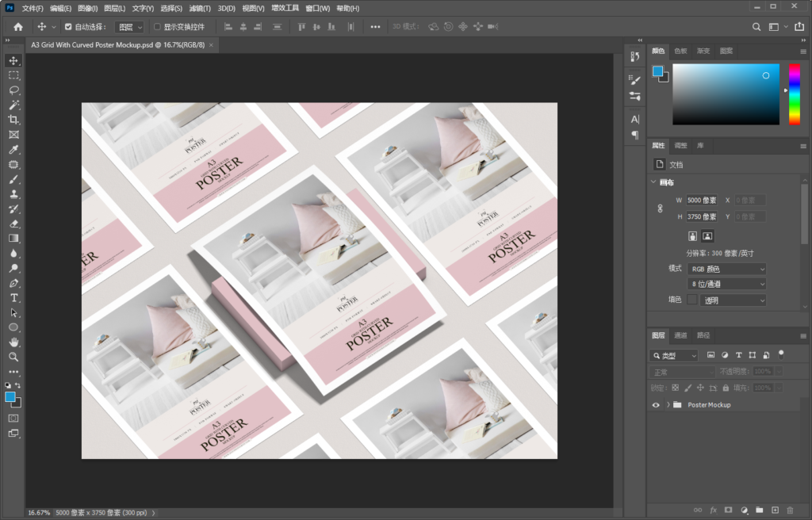Image resolution: width=812 pixels, height=520 pixels.
Task: Open the search magnifier at top right
Action: 756,27
